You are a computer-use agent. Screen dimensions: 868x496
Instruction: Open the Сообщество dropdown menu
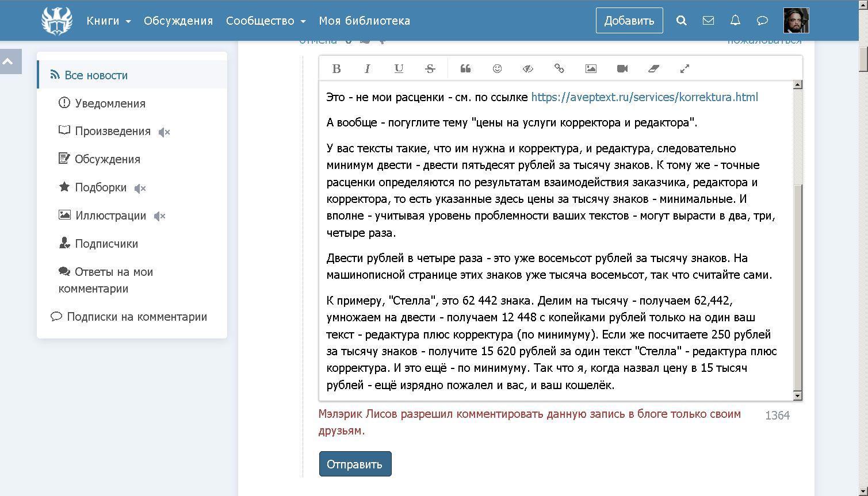265,21
